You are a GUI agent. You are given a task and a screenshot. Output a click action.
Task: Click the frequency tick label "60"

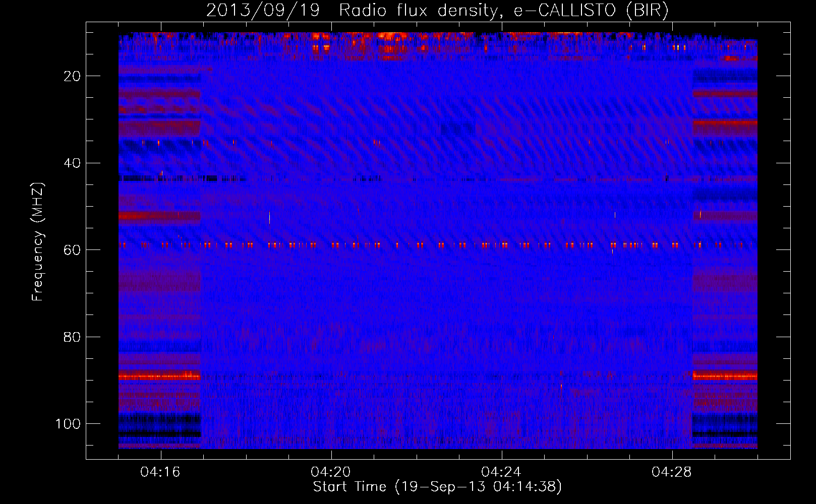tap(72, 250)
